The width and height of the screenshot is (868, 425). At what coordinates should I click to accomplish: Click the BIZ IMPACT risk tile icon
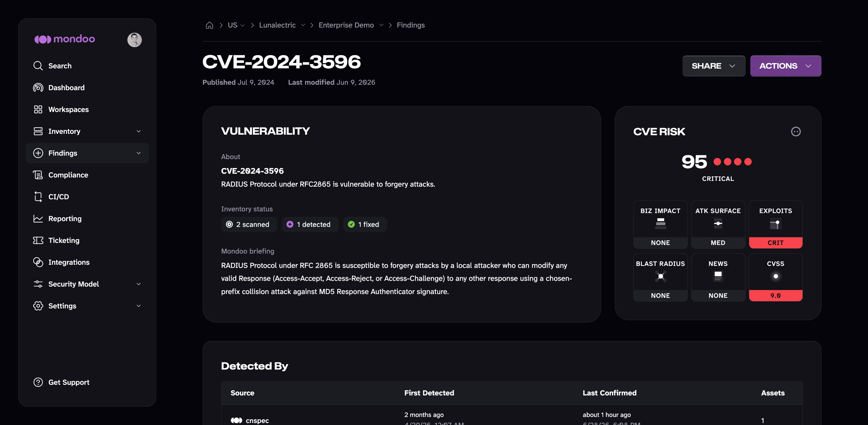660,223
